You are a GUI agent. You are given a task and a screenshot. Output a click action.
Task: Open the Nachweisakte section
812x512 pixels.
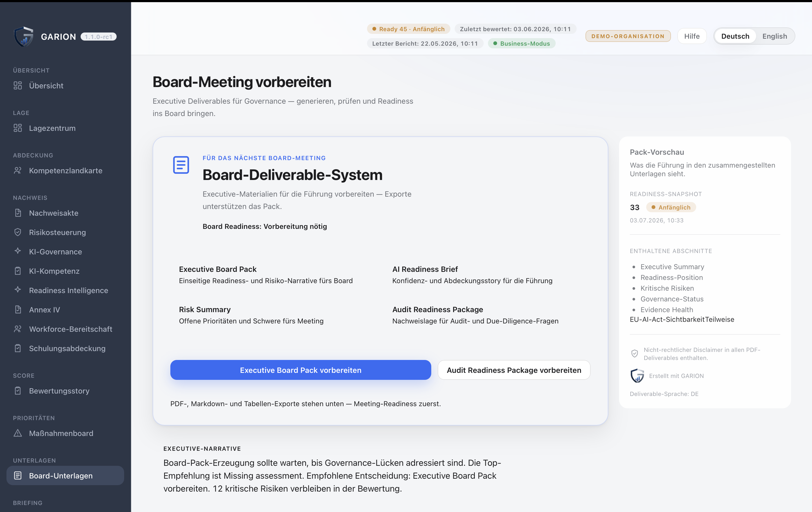65,213
